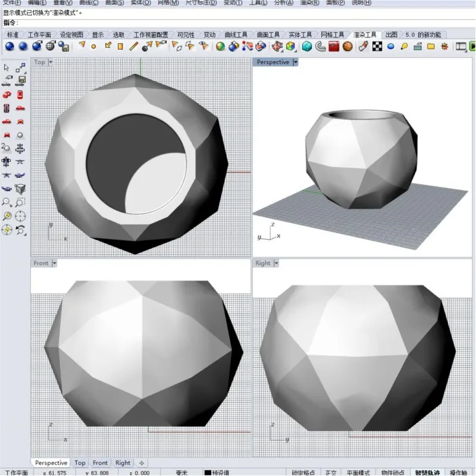Open the 曲线(C) menu in menu bar

[89, 3]
